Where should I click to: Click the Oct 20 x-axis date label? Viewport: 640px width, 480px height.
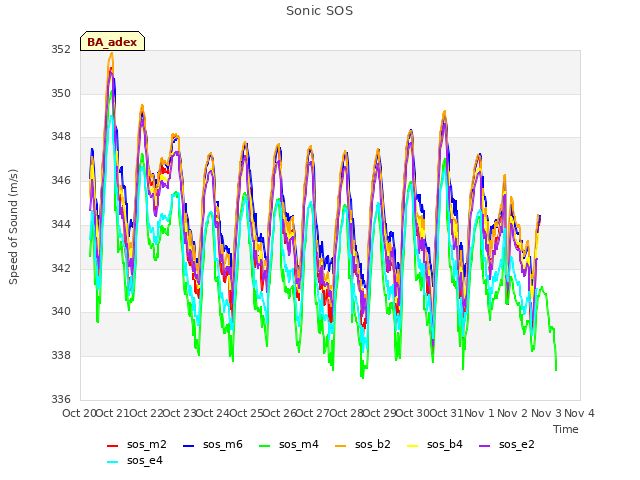click(79, 413)
